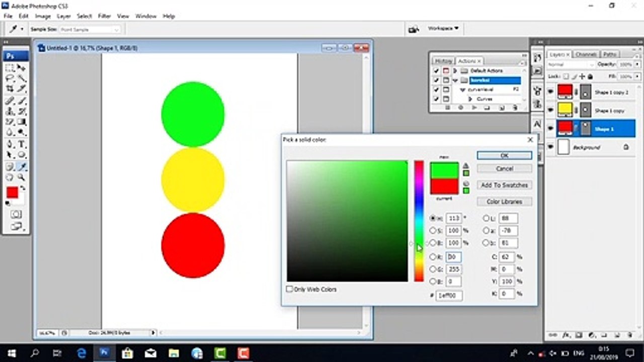Open the eyedropper tool preset picker arrow
Image resolution: width=644 pixels, height=362 pixels.
[22, 30]
